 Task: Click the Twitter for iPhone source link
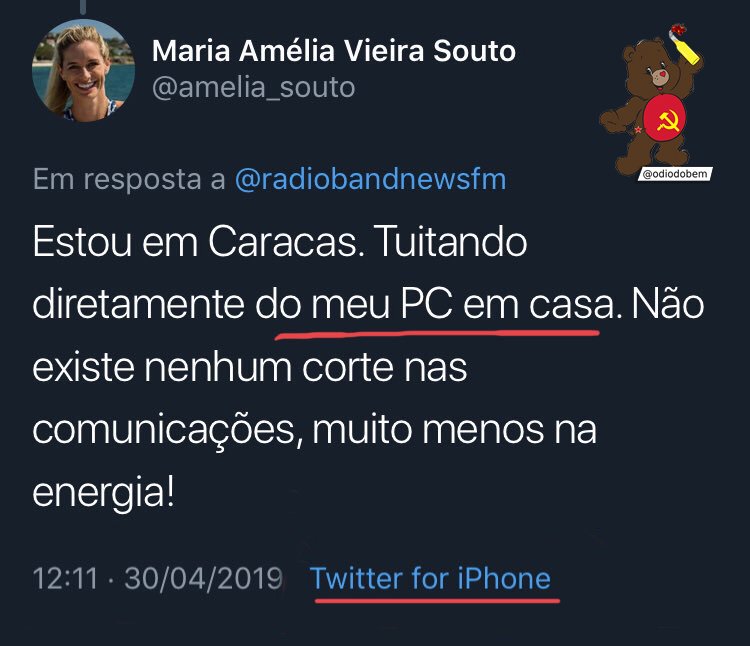(x=430, y=578)
